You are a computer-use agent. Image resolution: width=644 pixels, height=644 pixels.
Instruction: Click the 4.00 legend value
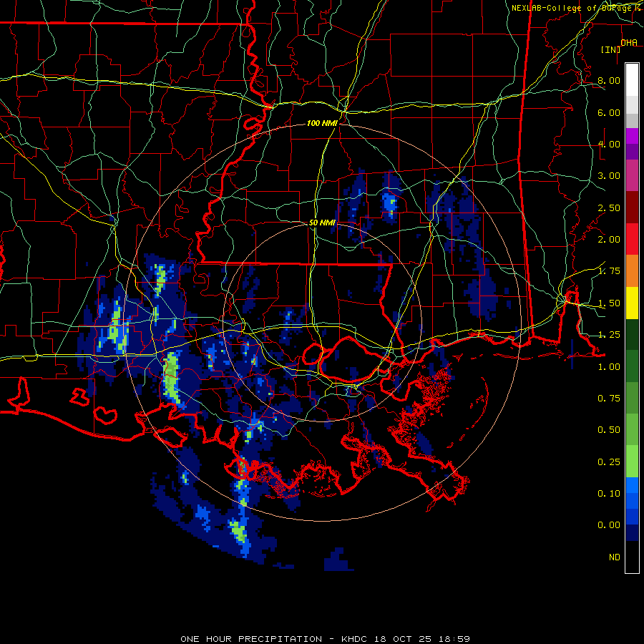pyautogui.click(x=609, y=144)
